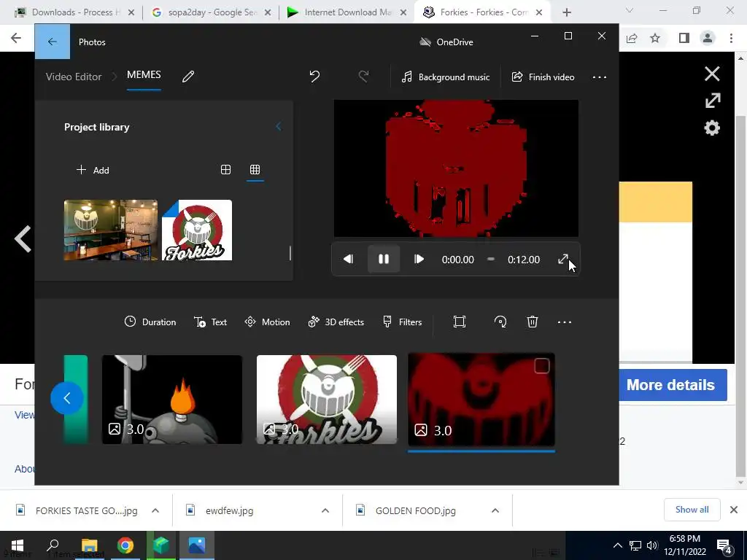
Task: Open menu for ewdfew.jpg download
Action: 325,510
